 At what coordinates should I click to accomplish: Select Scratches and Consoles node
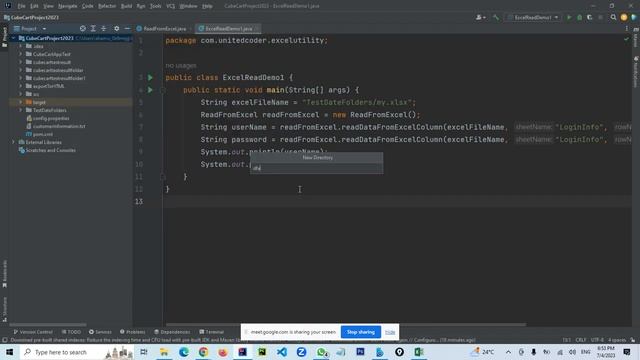point(47,150)
